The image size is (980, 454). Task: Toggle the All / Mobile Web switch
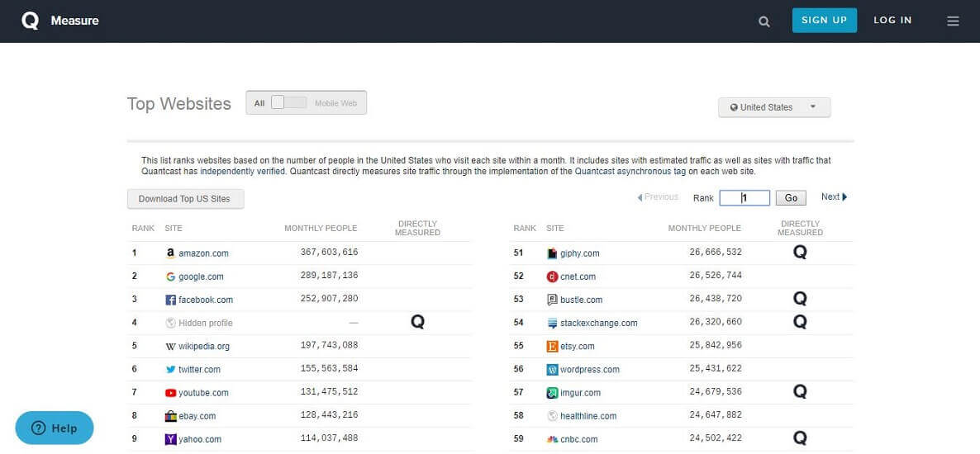tap(288, 103)
